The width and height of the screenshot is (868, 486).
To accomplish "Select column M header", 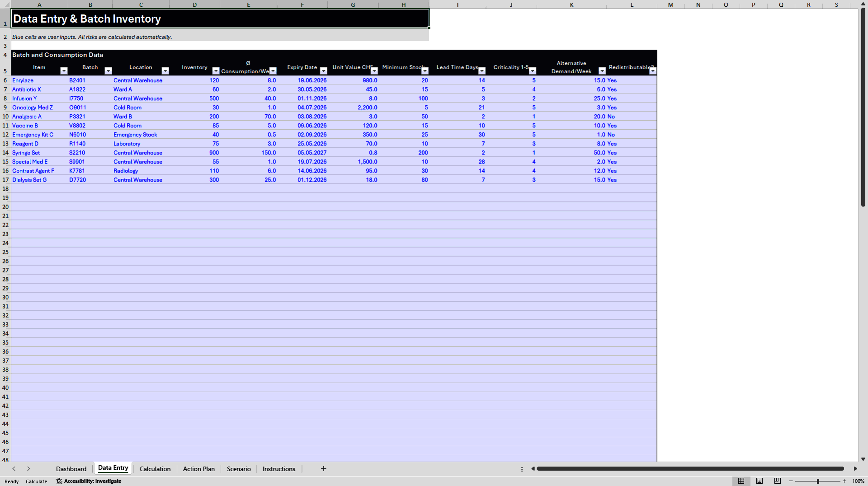I will click(x=670, y=5).
